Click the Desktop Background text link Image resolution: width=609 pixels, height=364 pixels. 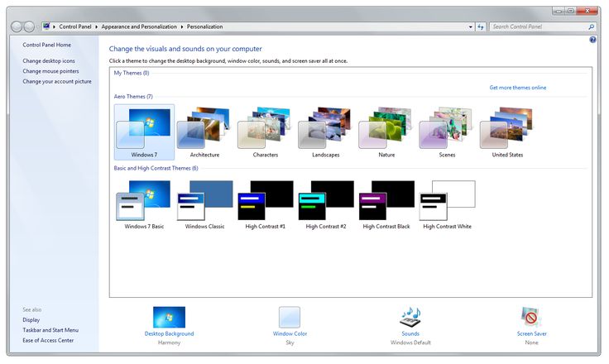click(x=169, y=333)
